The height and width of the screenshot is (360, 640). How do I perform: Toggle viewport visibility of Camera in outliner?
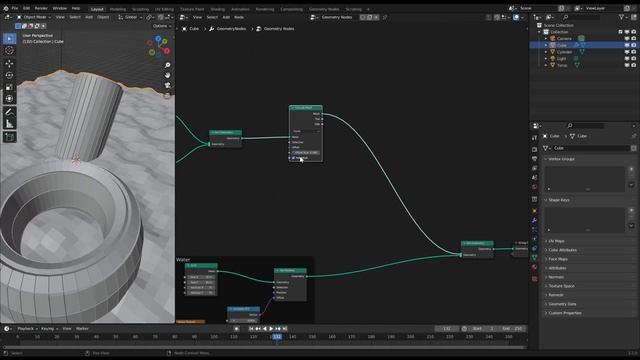pyautogui.click(x=627, y=39)
